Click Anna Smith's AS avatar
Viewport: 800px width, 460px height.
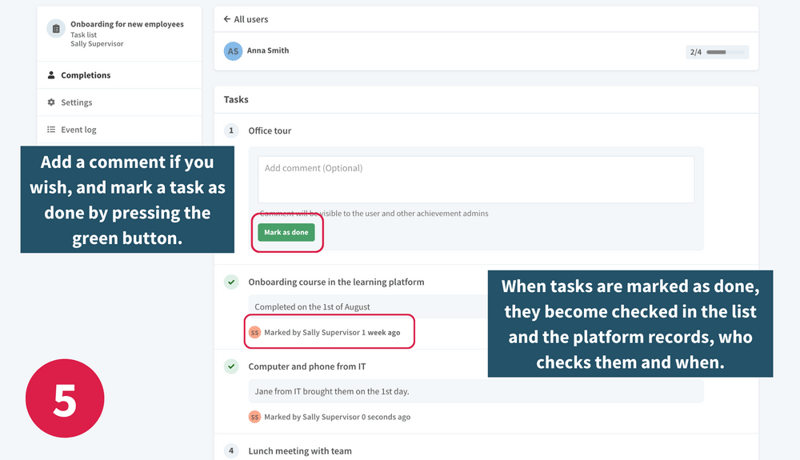coord(233,51)
